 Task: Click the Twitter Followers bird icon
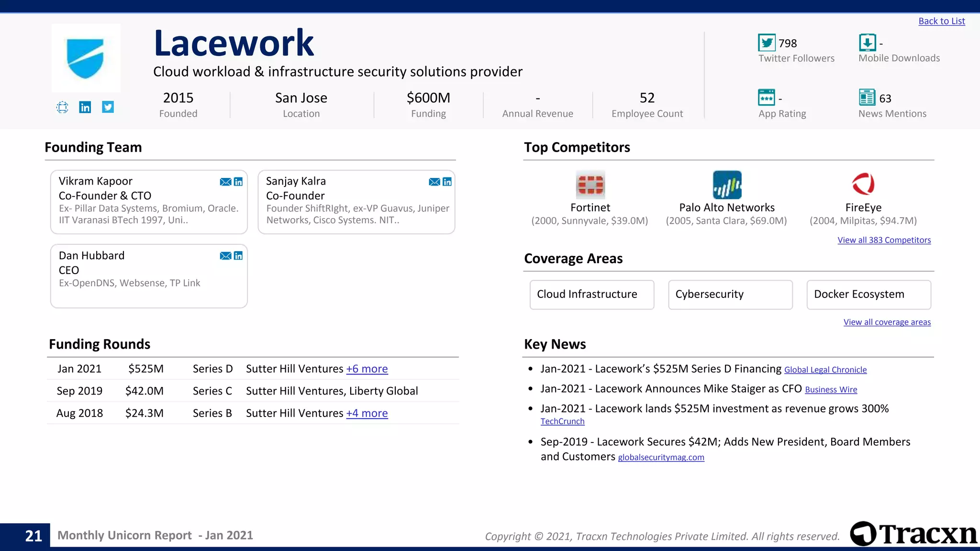tap(767, 43)
